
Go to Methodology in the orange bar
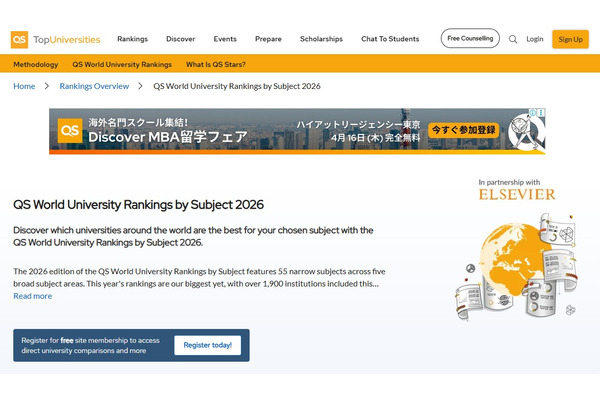point(36,64)
